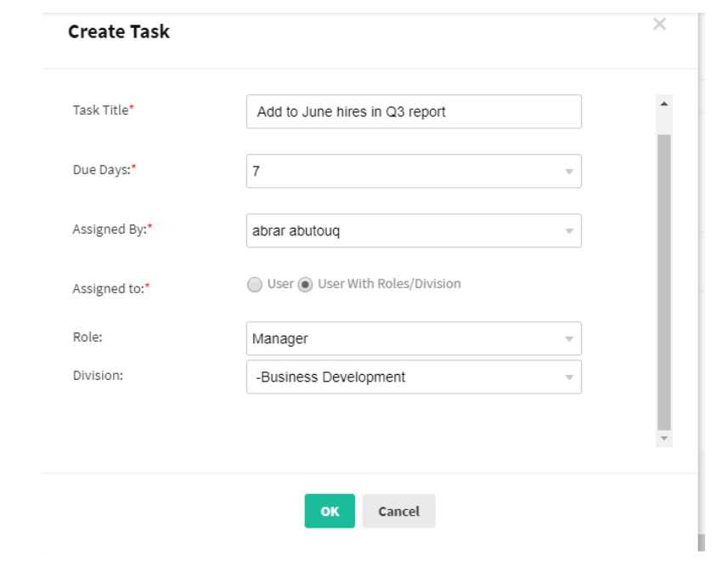Open the Assigned By combo box
Viewport: 728px width, 566px height.
point(414,230)
